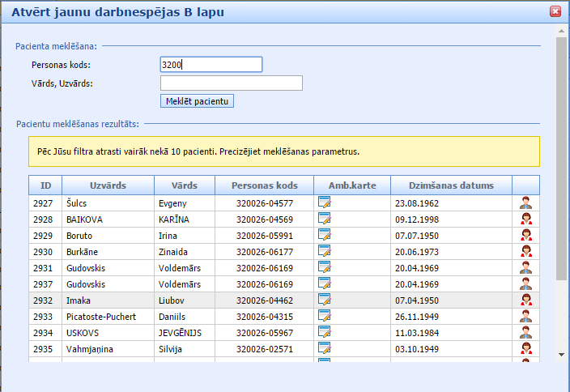This screenshot has height=392, width=570.
Task: Open ambulatory card icon for BAIKOVA KARĪNA
Action: pos(324,219)
